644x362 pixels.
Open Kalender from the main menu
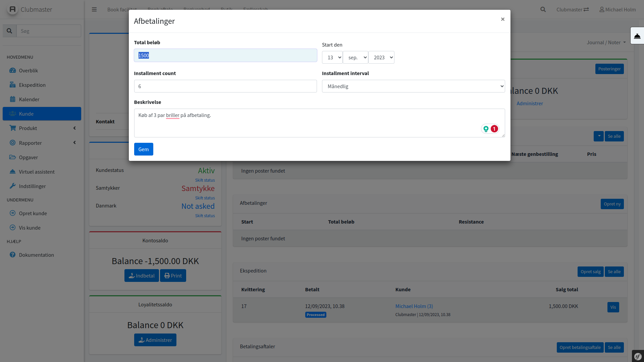pyautogui.click(x=29, y=99)
